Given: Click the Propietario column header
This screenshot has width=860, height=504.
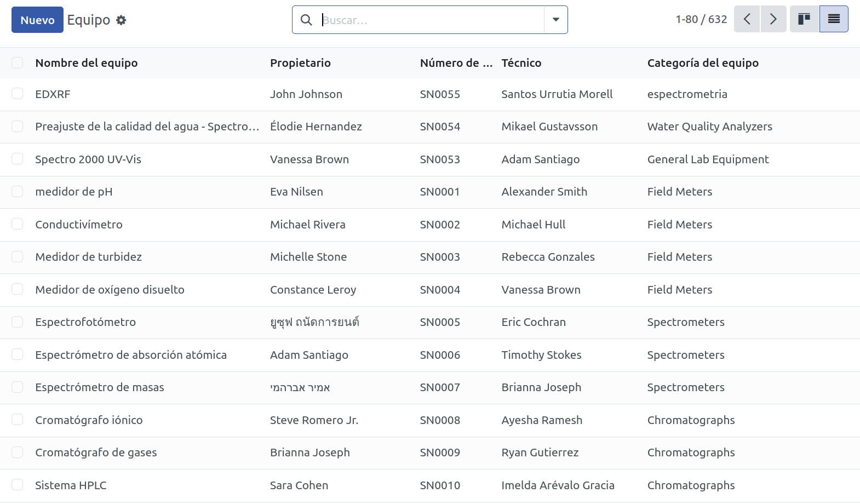Looking at the screenshot, I should coord(300,63).
